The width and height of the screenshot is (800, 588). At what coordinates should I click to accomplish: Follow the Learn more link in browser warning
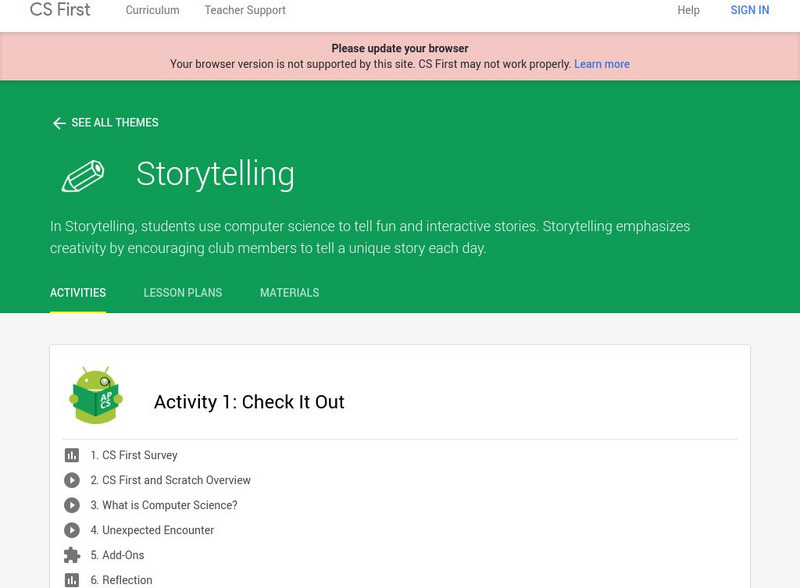click(602, 64)
